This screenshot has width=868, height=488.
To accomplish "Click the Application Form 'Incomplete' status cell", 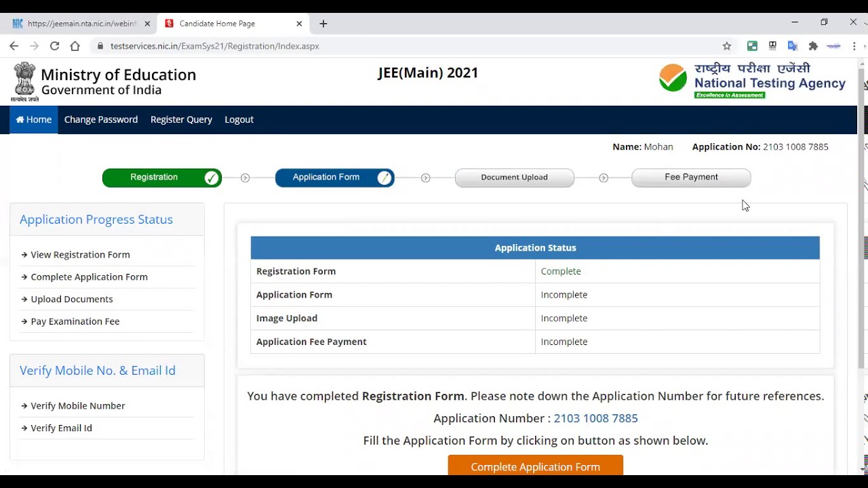I will [677, 295].
